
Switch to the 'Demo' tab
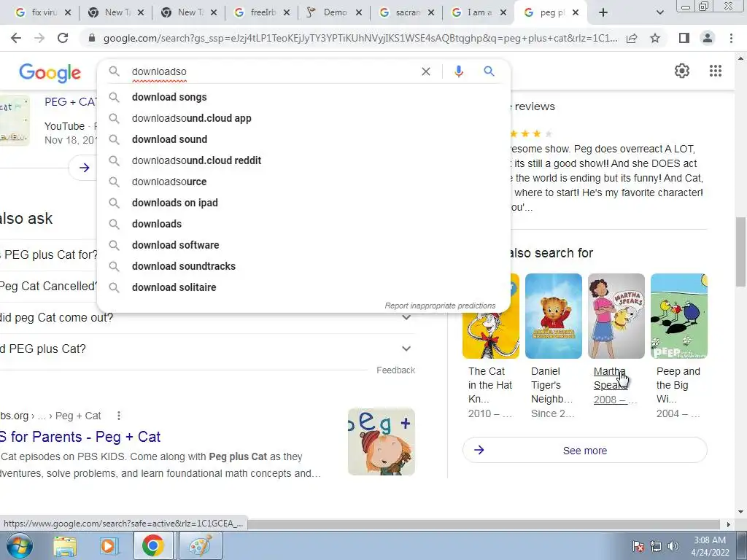pos(333,13)
